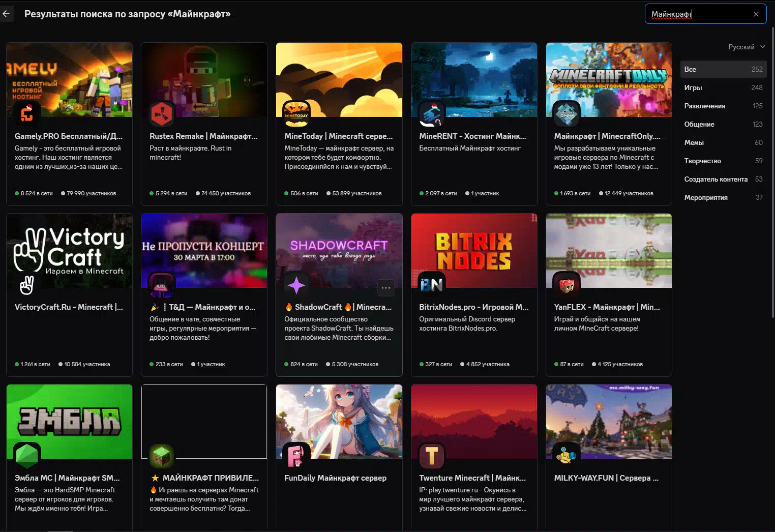Click the ShadowCraft purple star icon
The image size is (775, 532).
pyautogui.click(x=296, y=285)
